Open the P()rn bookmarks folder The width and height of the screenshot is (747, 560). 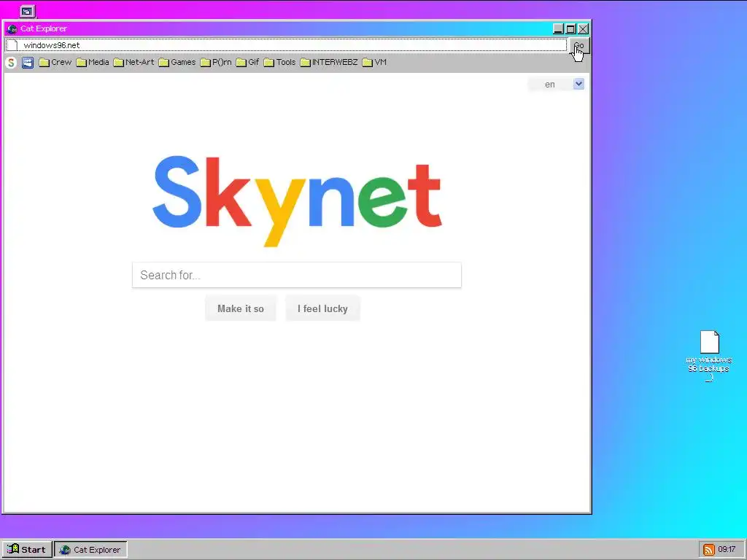tap(216, 63)
